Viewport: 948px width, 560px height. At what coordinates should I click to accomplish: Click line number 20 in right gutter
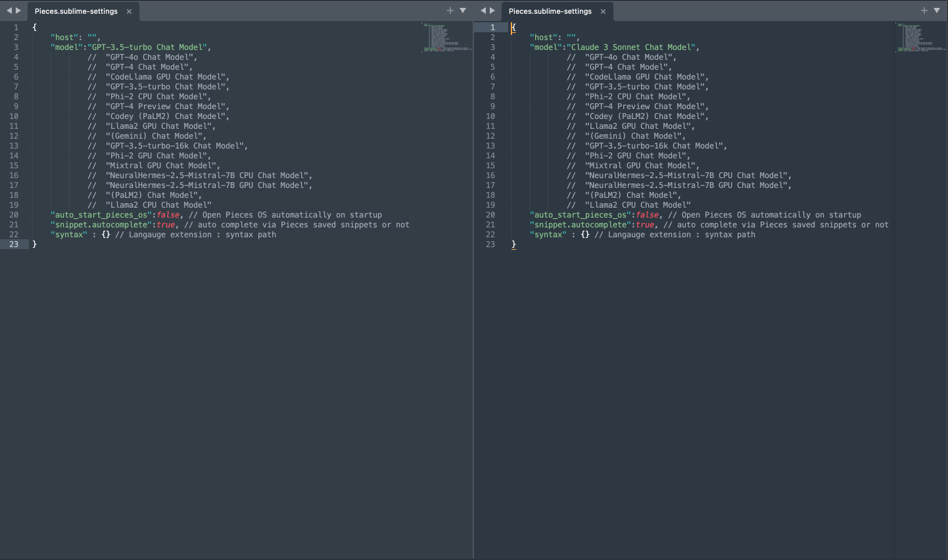490,215
